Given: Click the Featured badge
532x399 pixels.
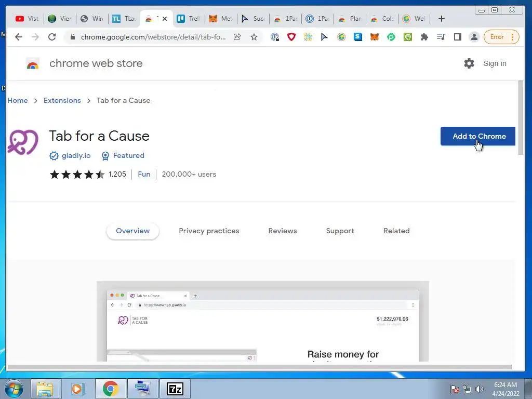Looking at the screenshot, I should tap(123, 155).
